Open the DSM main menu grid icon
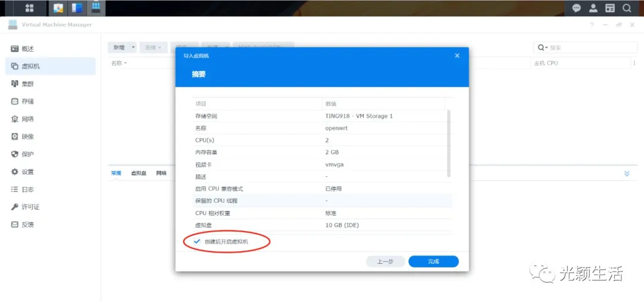 coord(29,8)
